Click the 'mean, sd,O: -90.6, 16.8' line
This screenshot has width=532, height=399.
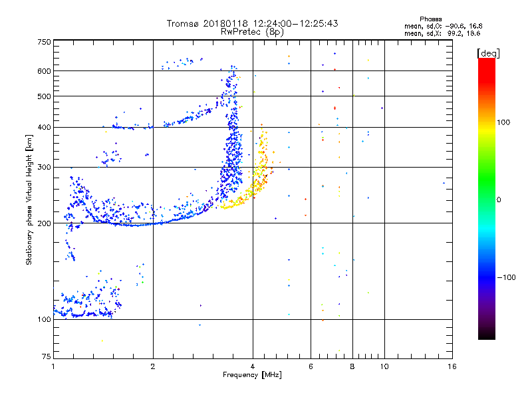point(443,26)
